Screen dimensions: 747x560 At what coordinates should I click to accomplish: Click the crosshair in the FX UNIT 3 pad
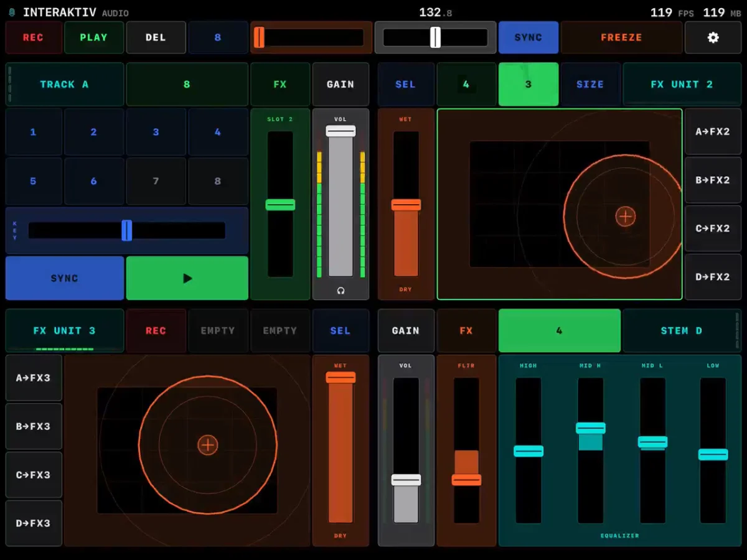pyautogui.click(x=207, y=445)
